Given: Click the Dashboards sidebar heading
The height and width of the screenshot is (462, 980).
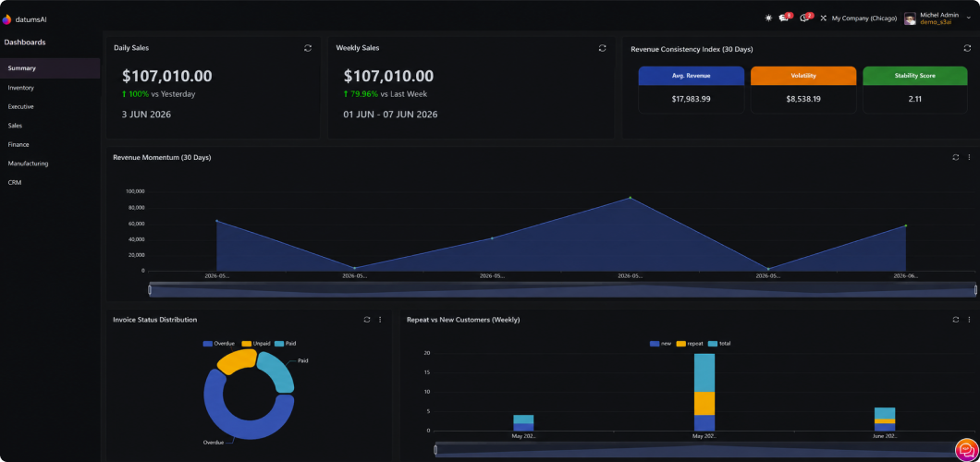Looking at the screenshot, I should (x=25, y=43).
